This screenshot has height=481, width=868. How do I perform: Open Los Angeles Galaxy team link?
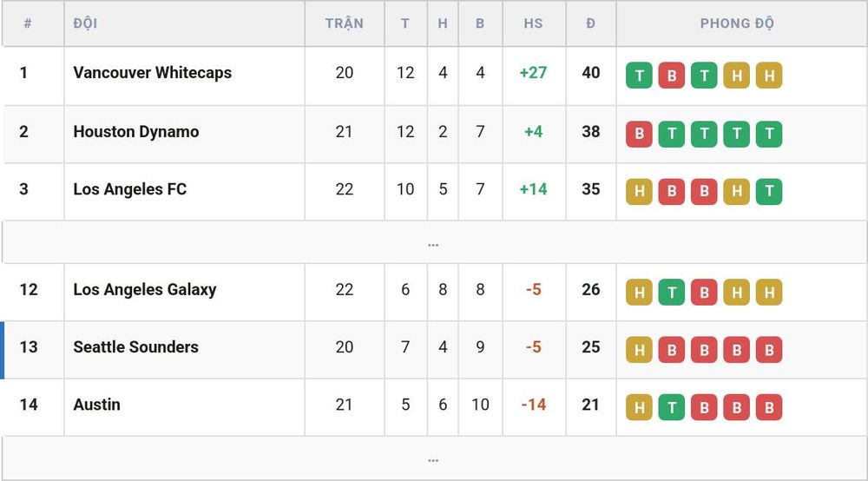[144, 289]
